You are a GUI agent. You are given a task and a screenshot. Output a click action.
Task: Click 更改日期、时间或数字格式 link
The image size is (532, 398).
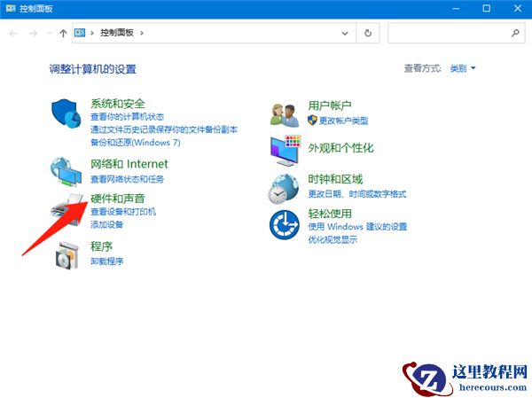[357, 194]
